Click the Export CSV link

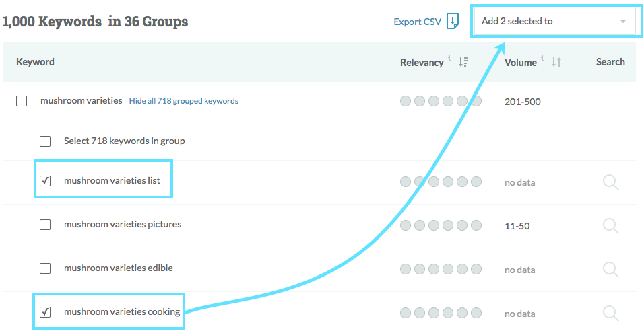[417, 22]
